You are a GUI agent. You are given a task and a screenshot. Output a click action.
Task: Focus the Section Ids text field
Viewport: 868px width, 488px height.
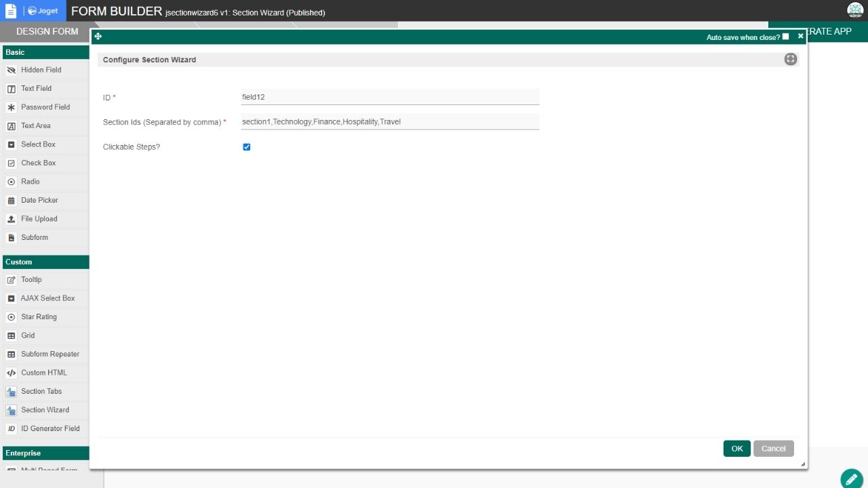click(x=390, y=122)
